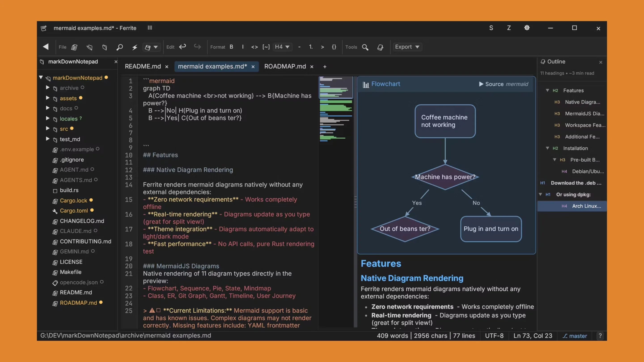Screen dimensions: 644x362
Task: Switch to the ROADMAP.md tab
Action: (285, 66)
